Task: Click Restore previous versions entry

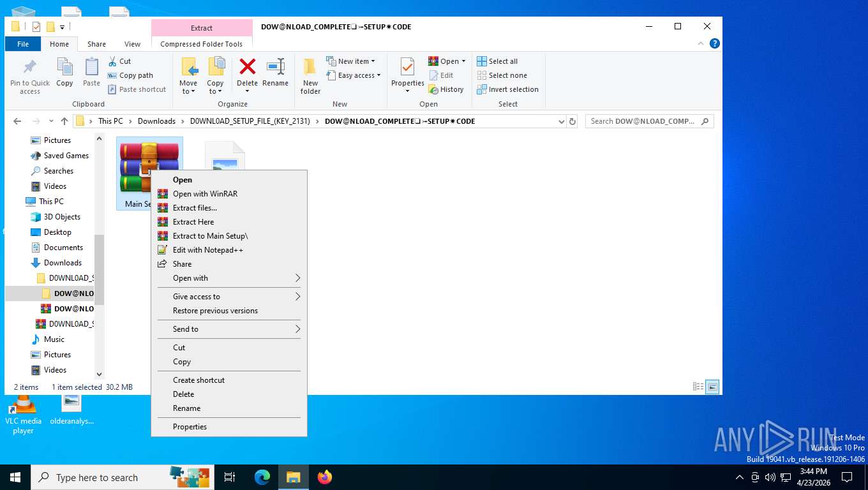Action: point(229,311)
